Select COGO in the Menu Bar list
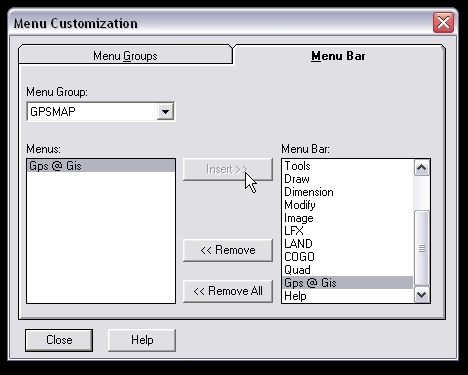Image resolution: width=468 pixels, height=375 pixels. [x=348, y=257]
